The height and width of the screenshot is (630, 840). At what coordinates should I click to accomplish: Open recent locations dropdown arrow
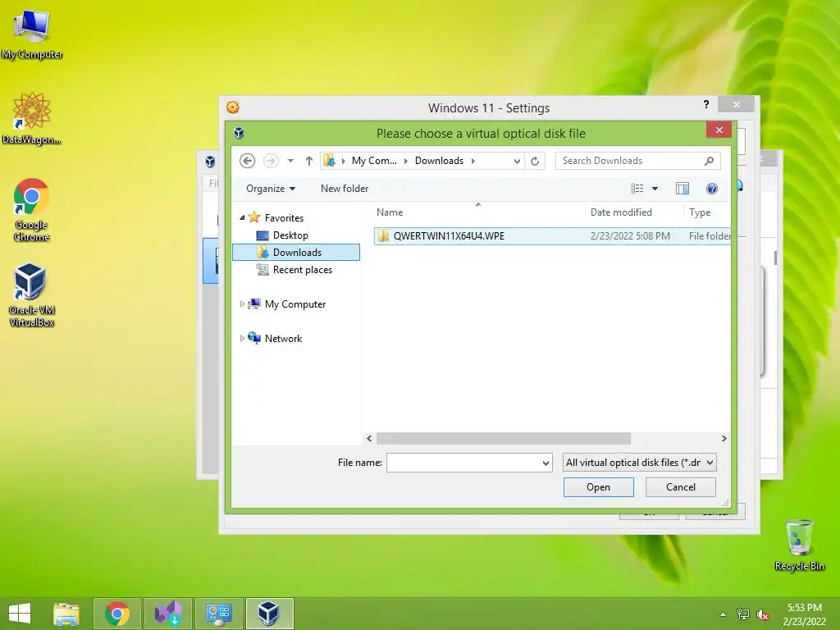[290, 161]
